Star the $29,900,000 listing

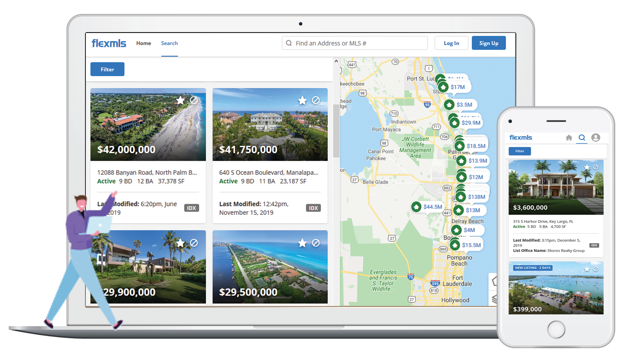(x=180, y=243)
